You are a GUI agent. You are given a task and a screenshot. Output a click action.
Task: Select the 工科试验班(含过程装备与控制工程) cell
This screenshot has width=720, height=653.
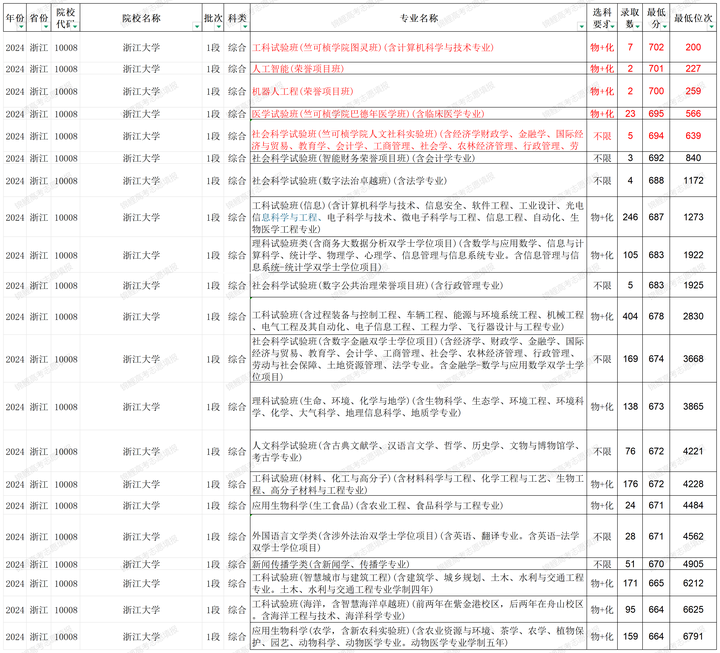click(x=418, y=316)
